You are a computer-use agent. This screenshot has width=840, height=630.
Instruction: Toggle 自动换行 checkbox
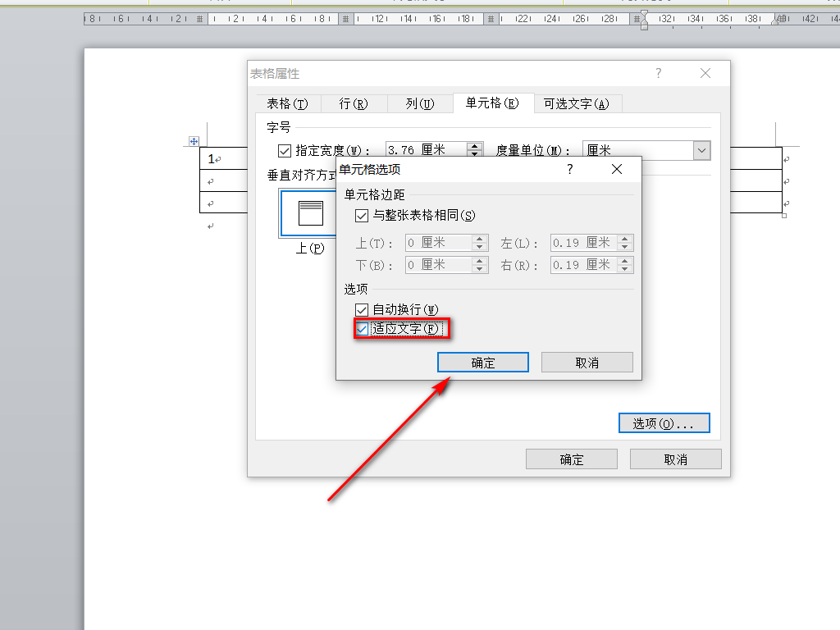362,309
